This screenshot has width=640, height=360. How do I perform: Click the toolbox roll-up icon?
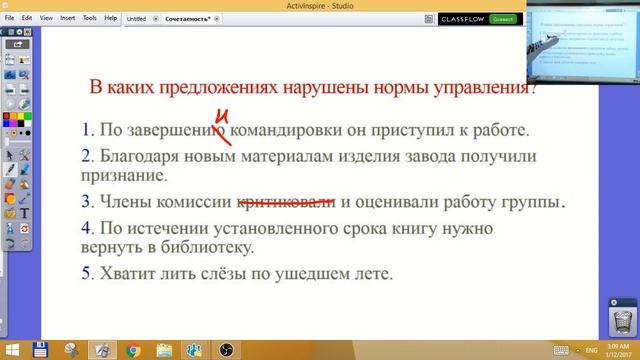click(x=11, y=32)
